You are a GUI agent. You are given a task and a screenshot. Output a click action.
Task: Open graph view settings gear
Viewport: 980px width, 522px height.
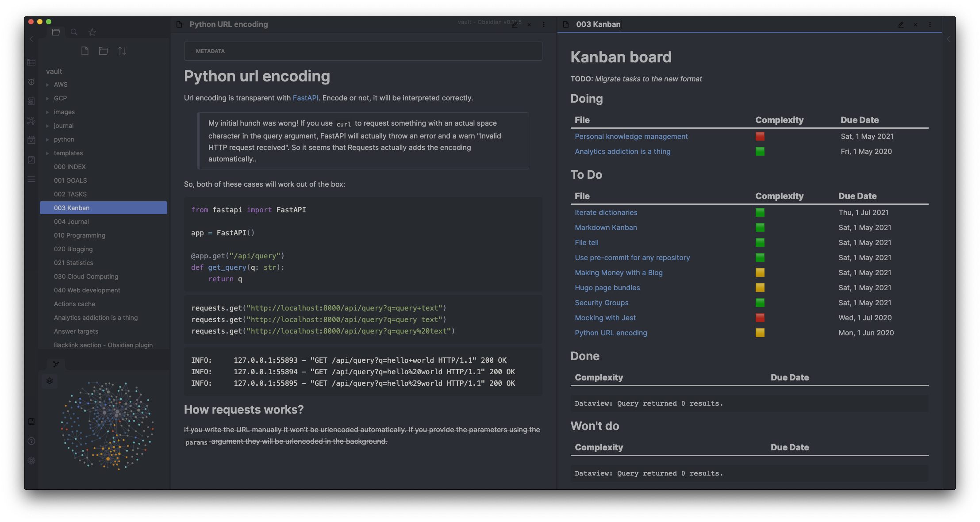[x=50, y=381]
